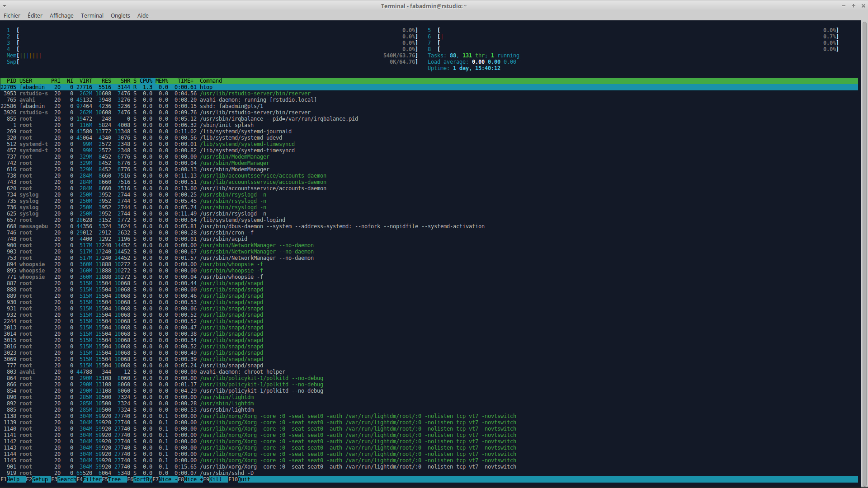
Task: Click the terminal vertical scrollbar
Action: [x=864, y=253]
